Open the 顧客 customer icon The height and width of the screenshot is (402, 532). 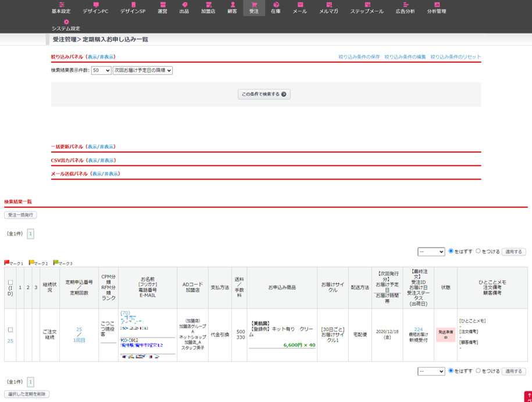point(233,5)
